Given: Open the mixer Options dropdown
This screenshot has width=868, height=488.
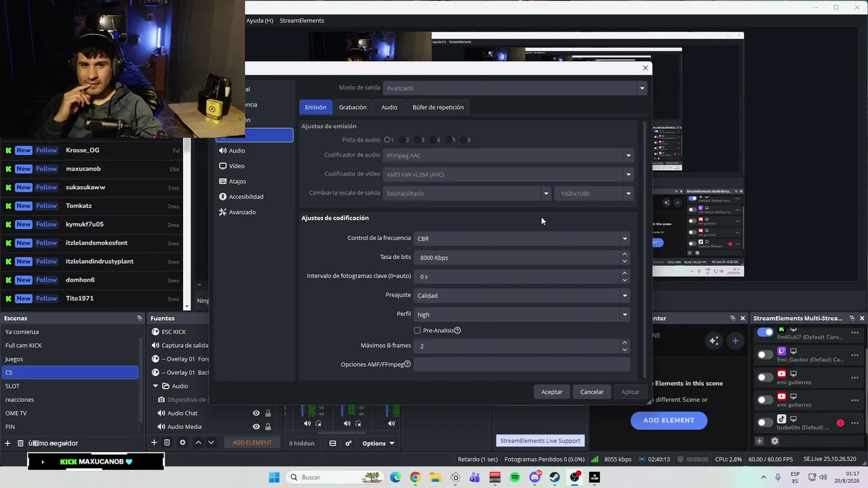Looking at the screenshot, I should point(378,443).
